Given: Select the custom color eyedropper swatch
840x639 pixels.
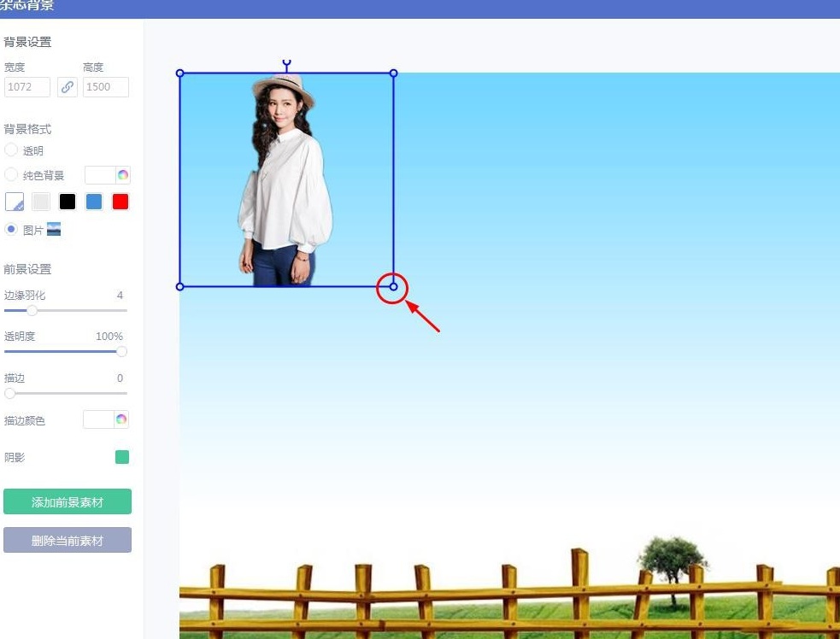Looking at the screenshot, I should coord(15,202).
